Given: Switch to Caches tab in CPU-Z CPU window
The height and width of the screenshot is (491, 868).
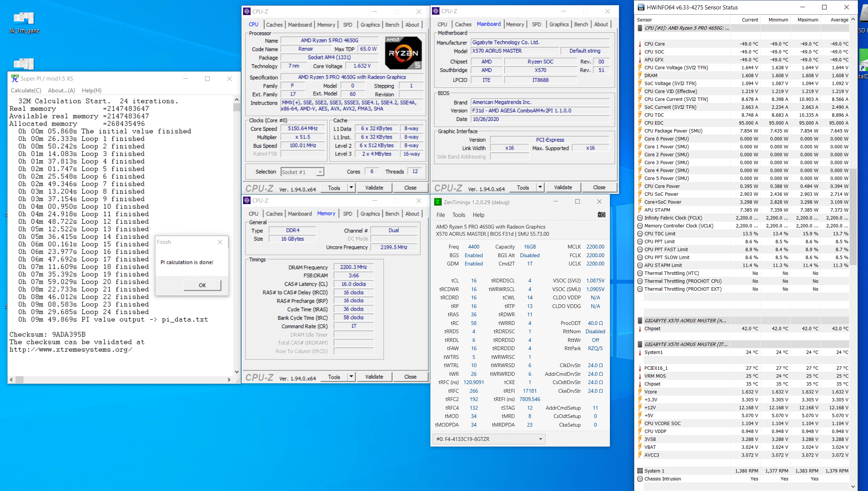Looking at the screenshot, I should pyautogui.click(x=274, y=25).
